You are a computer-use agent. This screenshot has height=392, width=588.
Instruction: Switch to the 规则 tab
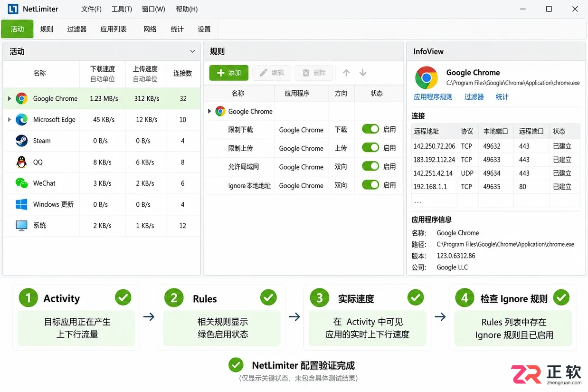click(x=47, y=29)
